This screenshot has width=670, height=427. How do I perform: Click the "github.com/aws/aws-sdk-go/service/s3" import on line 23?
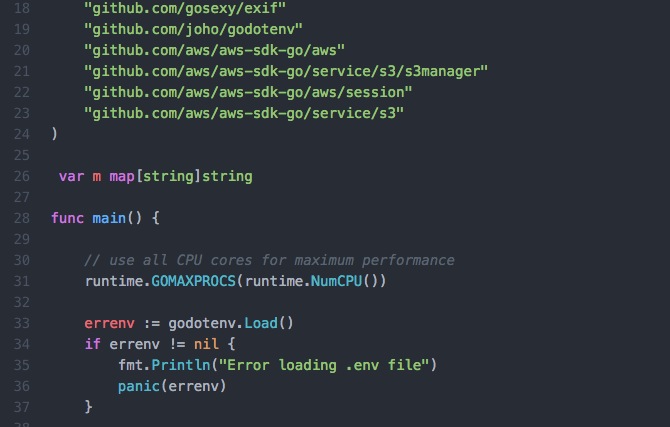pos(244,113)
